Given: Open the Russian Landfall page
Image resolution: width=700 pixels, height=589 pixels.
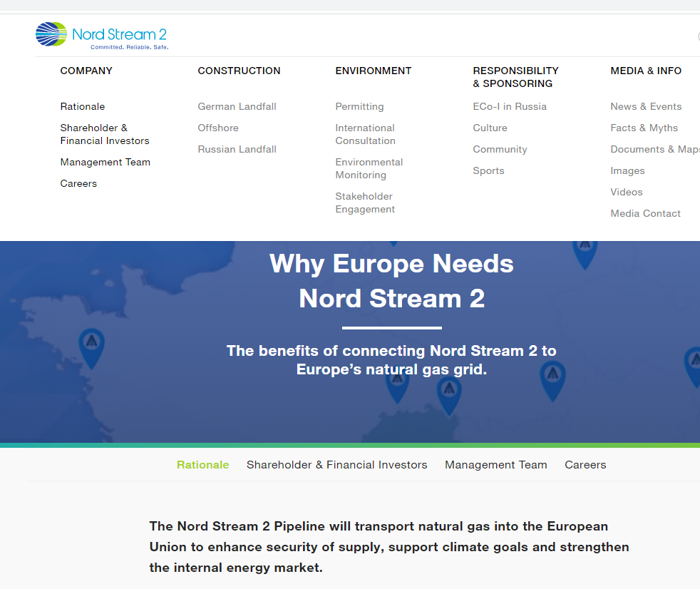Looking at the screenshot, I should [x=237, y=149].
